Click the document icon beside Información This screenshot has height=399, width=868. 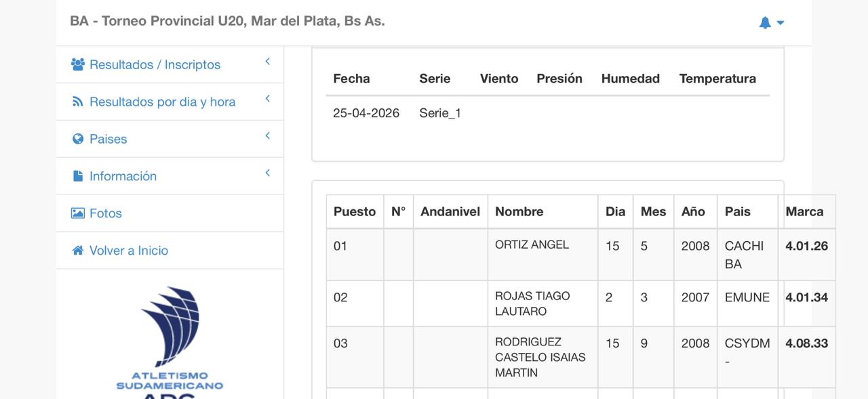(x=78, y=176)
